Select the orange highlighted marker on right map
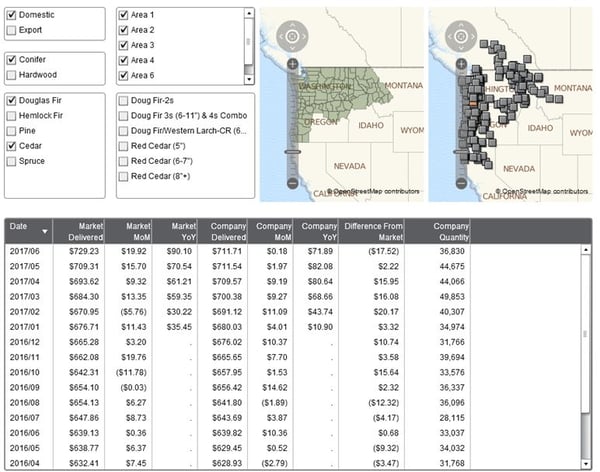 473,104
